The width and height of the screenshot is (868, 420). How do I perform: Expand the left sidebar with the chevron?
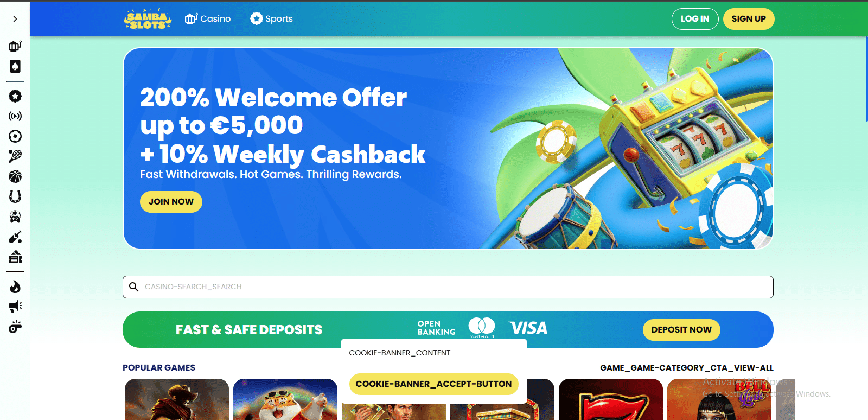pyautogui.click(x=15, y=19)
